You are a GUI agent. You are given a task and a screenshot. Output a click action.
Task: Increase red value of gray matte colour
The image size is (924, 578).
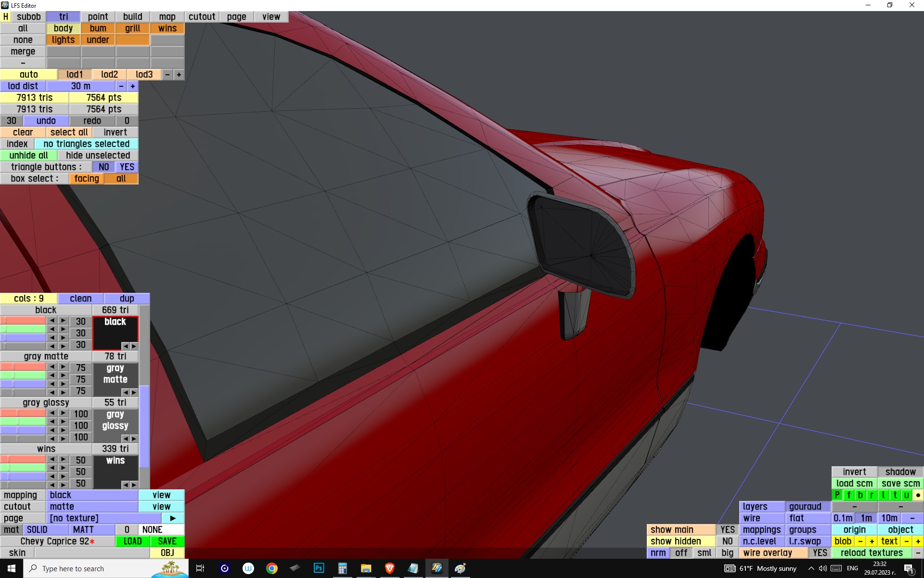click(x=63, y=367)
